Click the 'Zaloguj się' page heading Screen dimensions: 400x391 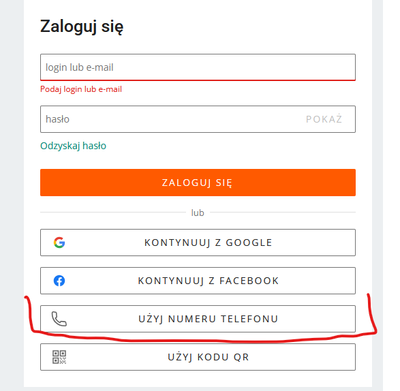[82, 26]
